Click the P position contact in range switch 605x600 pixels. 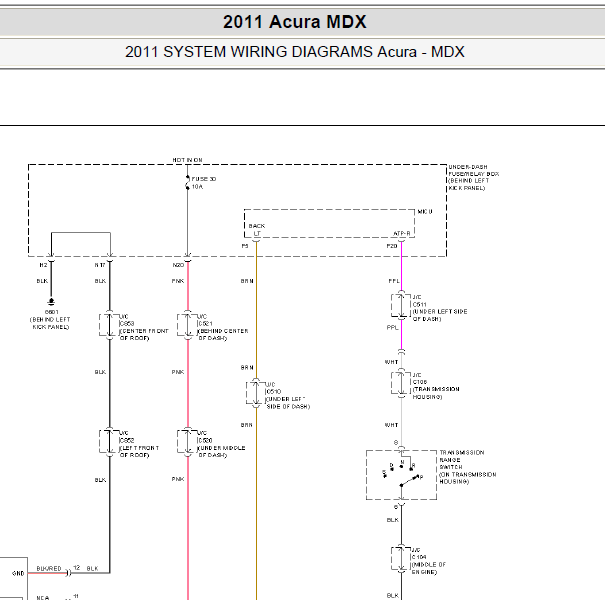click(419, 477)
